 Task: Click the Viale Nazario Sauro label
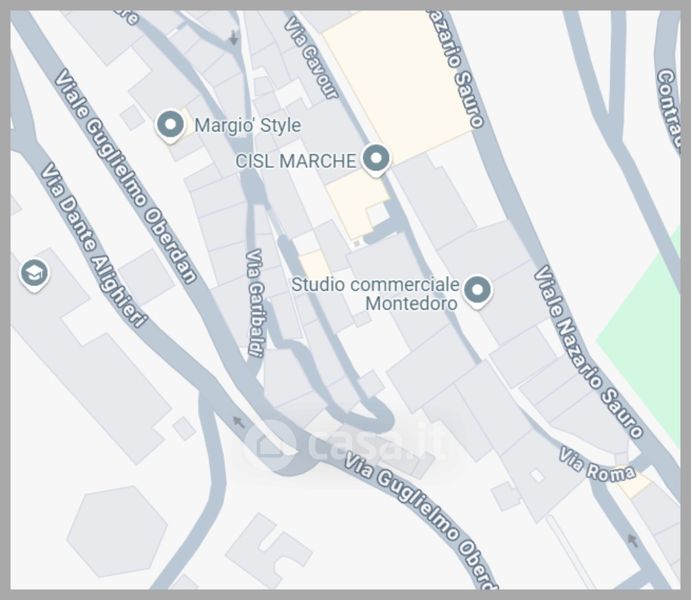coord(588,352)
